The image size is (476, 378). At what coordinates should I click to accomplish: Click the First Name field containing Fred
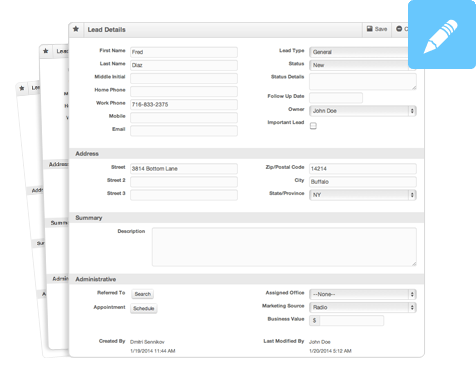(x=184, y=52)
